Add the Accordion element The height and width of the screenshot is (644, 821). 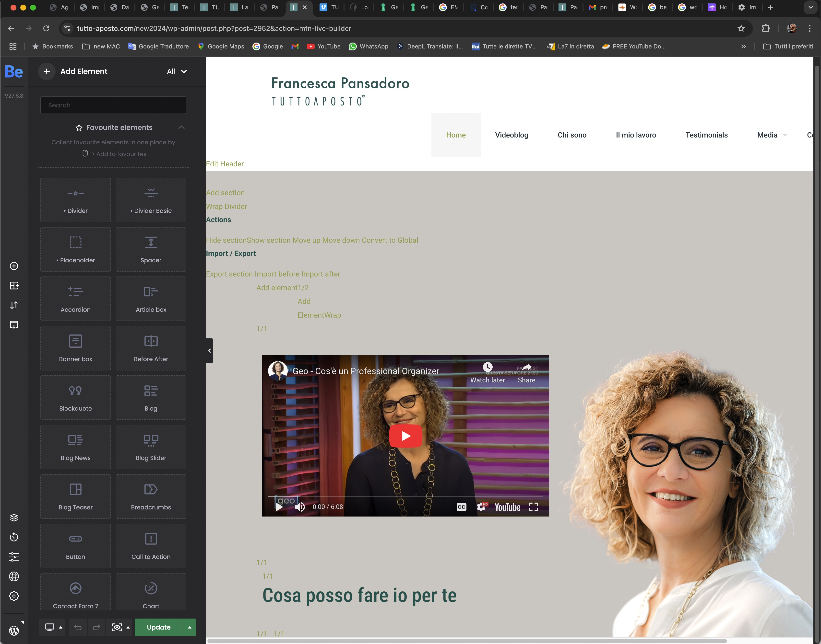[x=75, y=299]
